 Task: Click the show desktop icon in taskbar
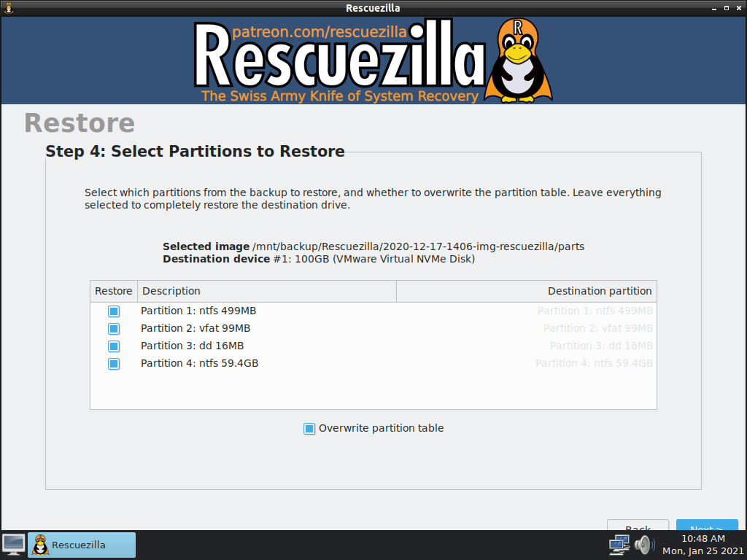click(x=13, y=545)
